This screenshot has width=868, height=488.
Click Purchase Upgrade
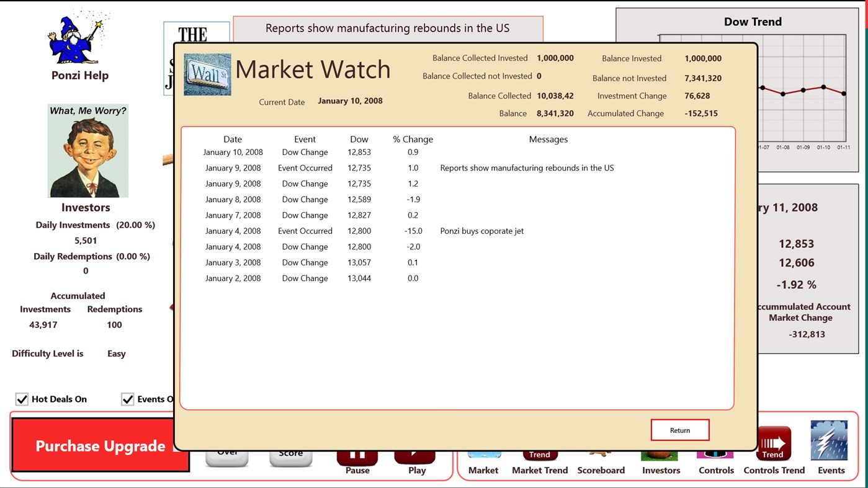pyautogui.click(x=99, y=445)
